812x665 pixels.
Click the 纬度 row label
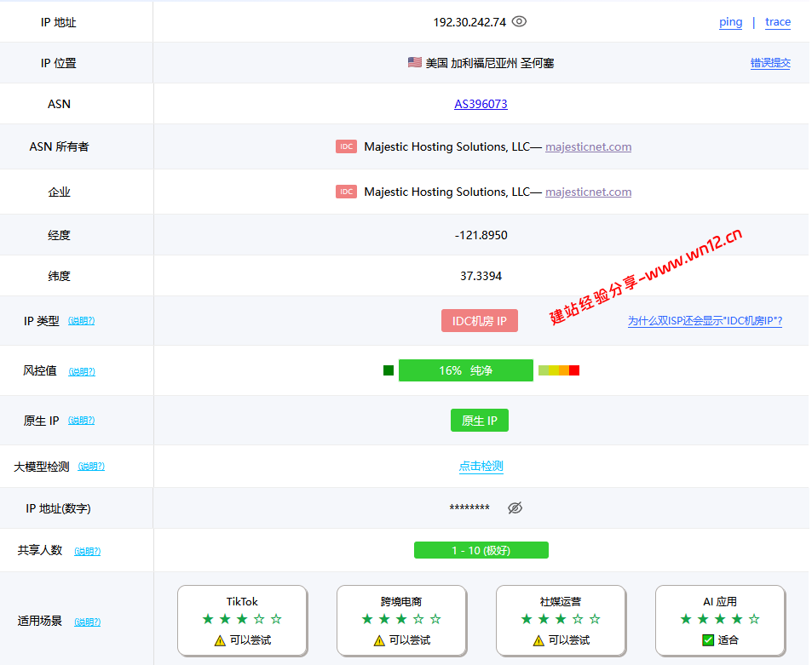tap(59, 277)
